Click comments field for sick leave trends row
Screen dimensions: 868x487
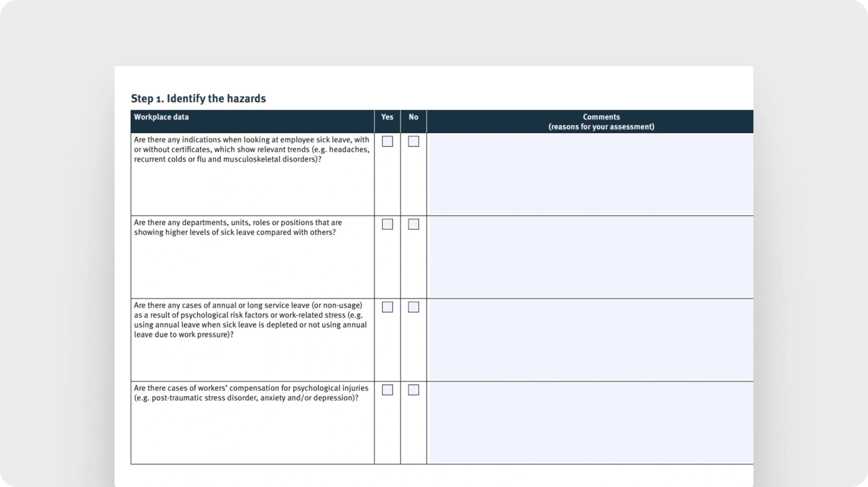pos(591,174)
